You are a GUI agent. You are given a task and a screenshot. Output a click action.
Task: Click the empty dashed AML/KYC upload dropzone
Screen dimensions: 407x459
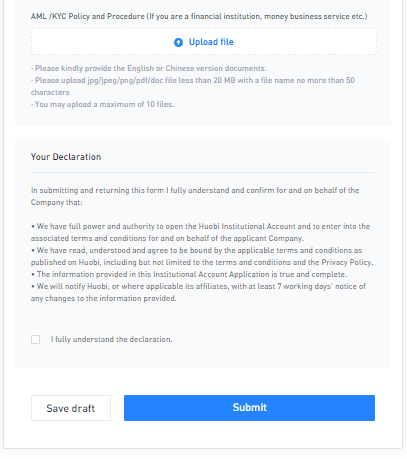click(204, 42)
